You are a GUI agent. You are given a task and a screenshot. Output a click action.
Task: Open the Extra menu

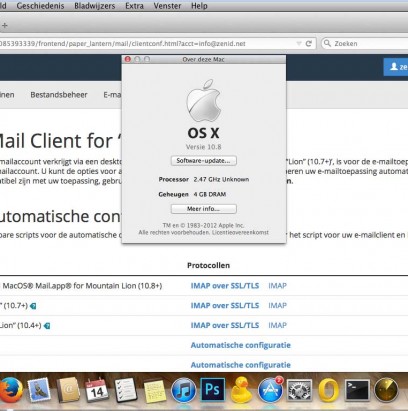click(134, 6)
